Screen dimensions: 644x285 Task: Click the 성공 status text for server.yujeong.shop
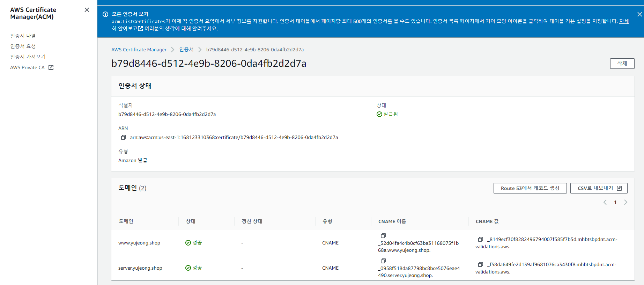point(197,268)
